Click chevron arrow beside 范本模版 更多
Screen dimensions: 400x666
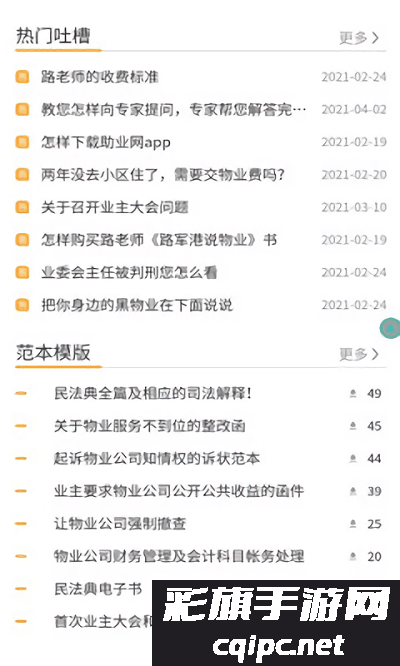[x=375, y=354]
